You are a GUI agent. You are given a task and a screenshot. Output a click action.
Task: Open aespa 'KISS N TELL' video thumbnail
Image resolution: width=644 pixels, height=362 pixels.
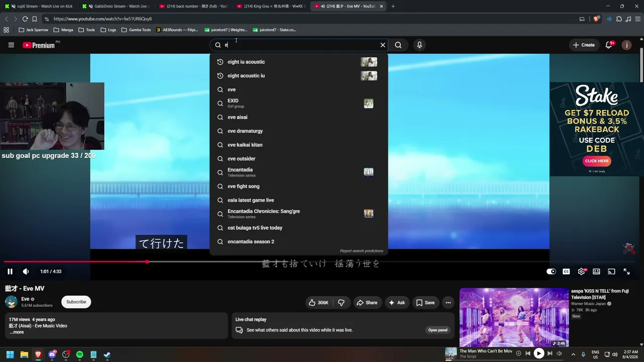pos(514,318)
